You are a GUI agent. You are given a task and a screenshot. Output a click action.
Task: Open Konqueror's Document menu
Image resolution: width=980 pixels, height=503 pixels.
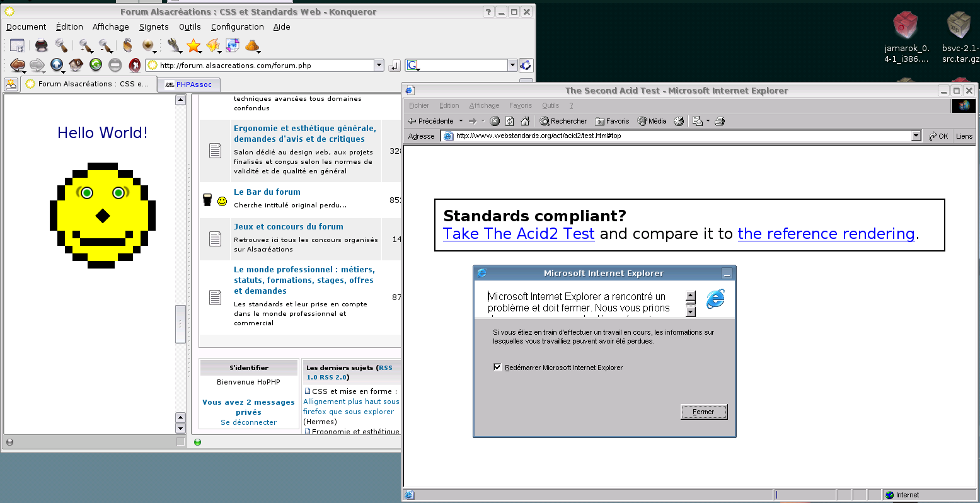coord(26,27)
